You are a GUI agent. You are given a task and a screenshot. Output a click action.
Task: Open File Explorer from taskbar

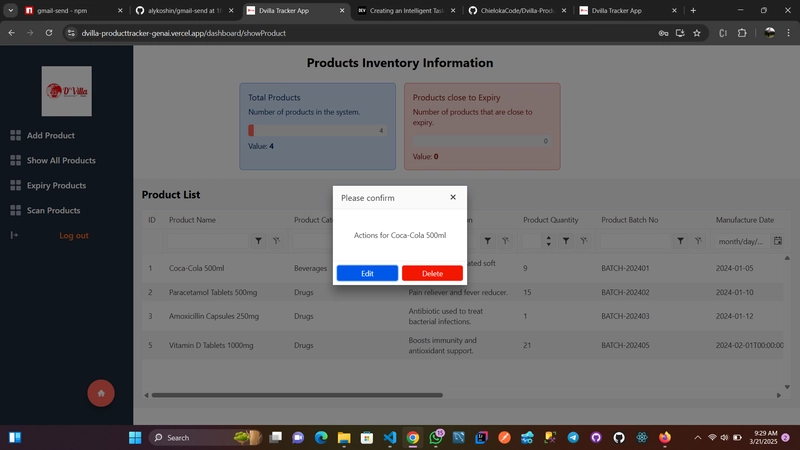344,437
